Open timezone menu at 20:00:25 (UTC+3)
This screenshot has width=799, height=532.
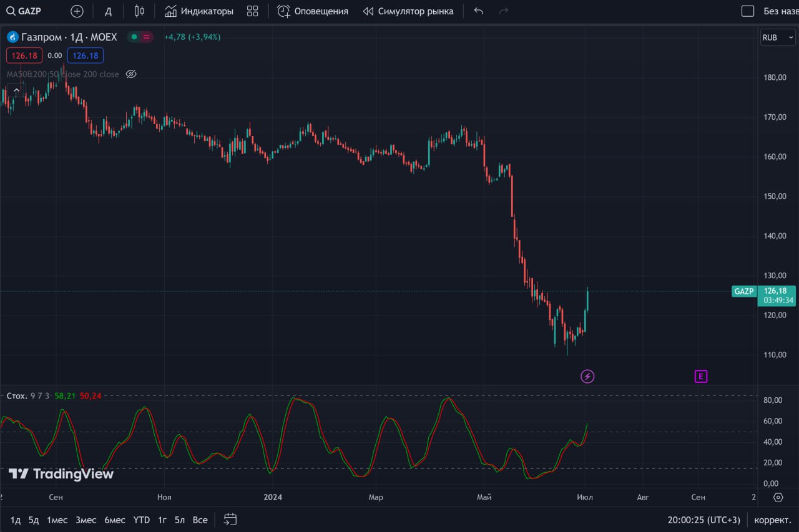point(703,520)
